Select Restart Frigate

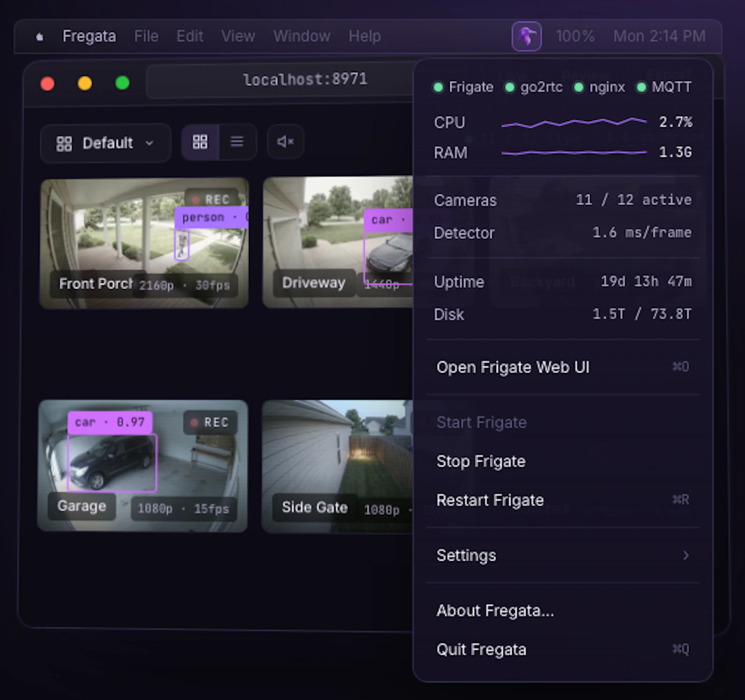(x=563, y=500)
